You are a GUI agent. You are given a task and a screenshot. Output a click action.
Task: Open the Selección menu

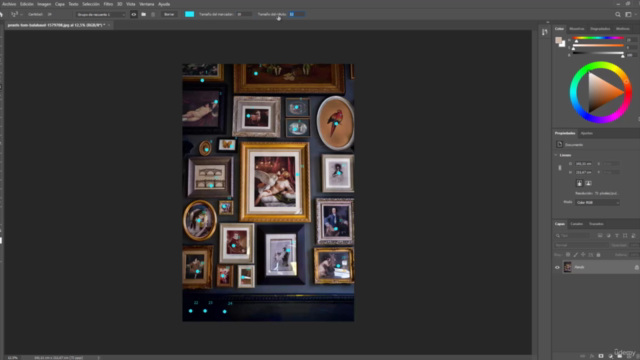point(91,4)
